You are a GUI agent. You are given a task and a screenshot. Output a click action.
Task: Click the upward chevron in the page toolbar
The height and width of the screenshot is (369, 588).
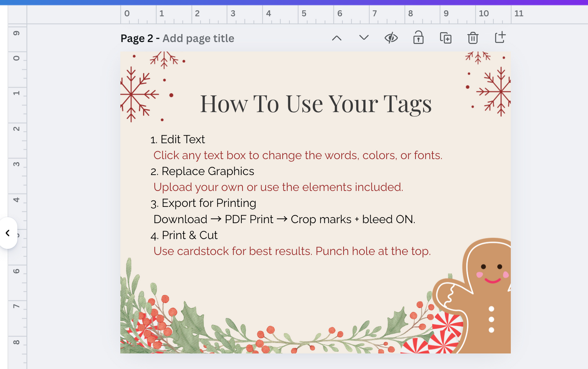click(337, 37)
